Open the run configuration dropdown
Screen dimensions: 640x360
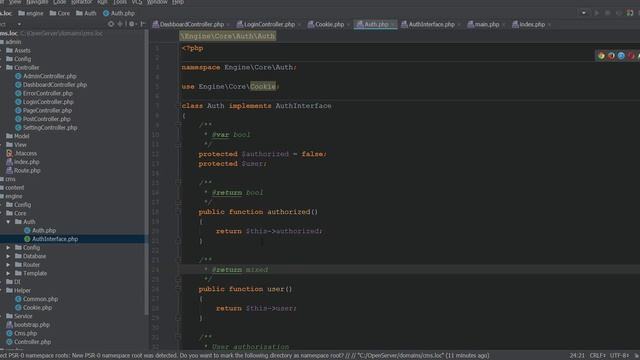coord(584,13)
